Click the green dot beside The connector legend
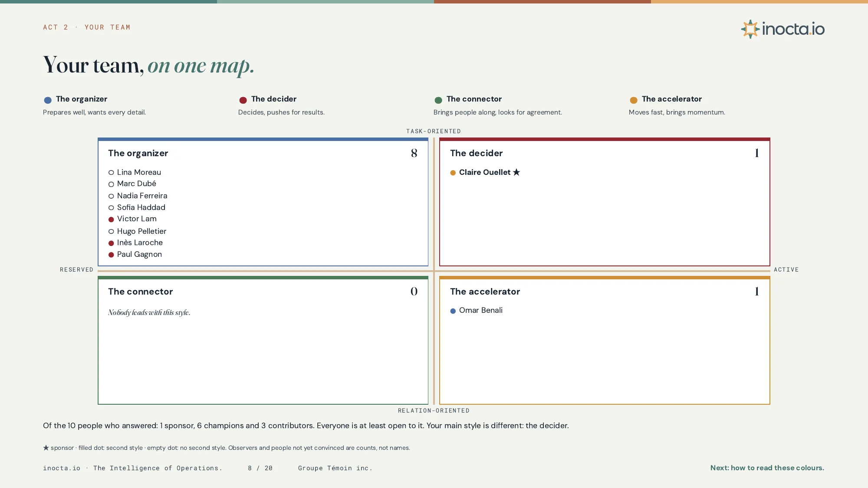 click(438, 100)
